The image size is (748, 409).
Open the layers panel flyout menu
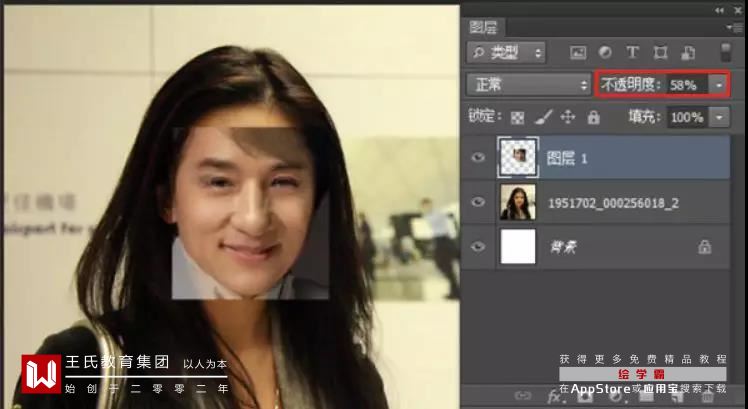click(737, 28)
